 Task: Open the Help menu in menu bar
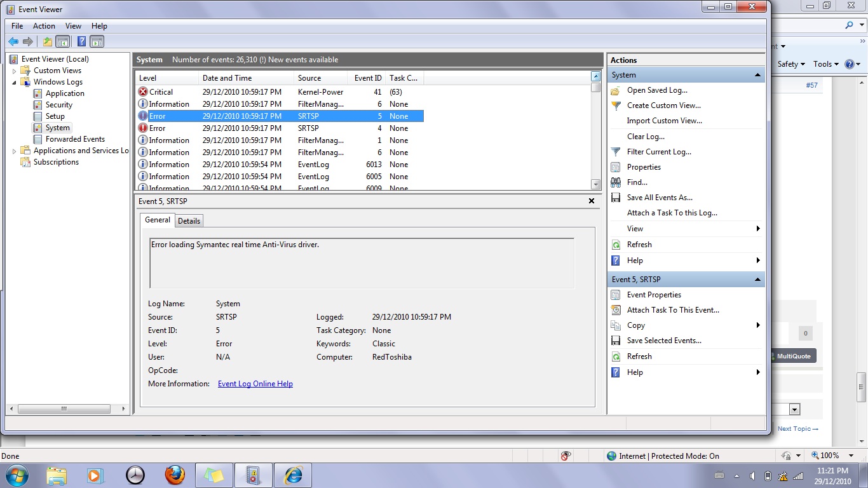99,26
